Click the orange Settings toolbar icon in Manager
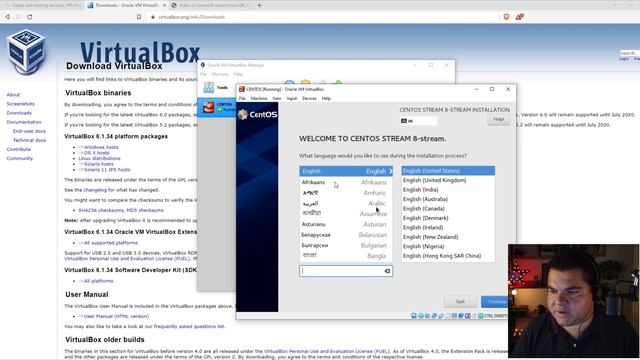Image resolution: width=640 pixels, height=360 pixels. coord(305,83)
